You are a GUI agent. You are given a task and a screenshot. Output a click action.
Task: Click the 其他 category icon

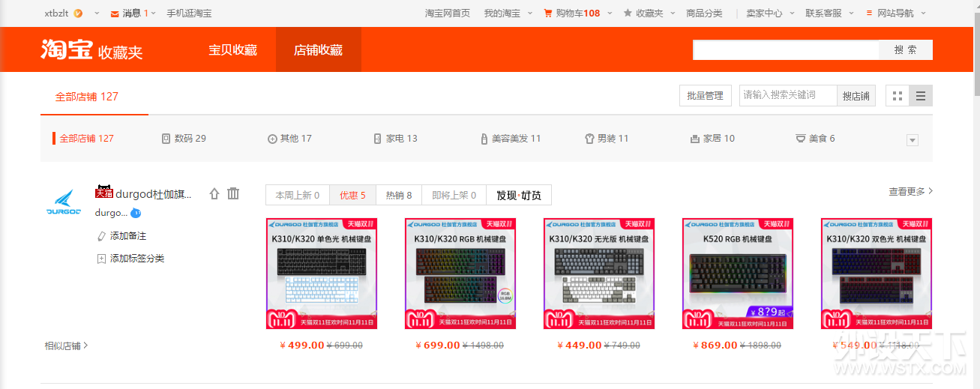point(272,139)
